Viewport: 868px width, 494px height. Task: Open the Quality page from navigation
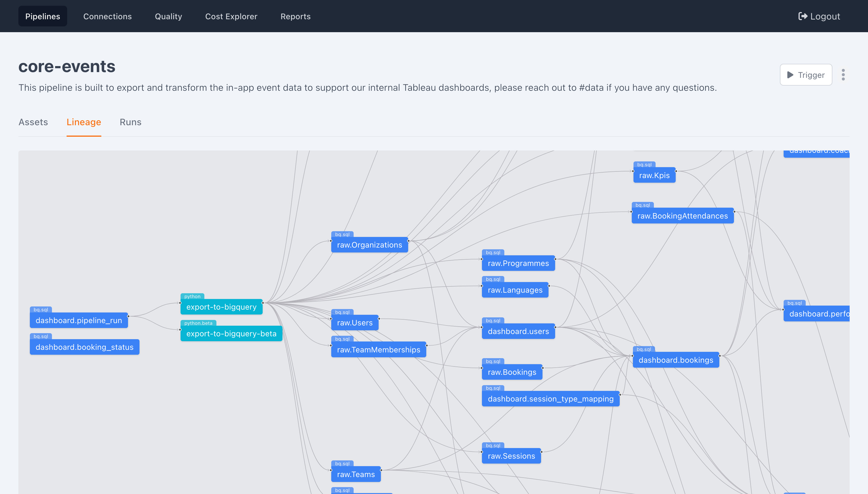pyautogui.click(x=168, y=16)
